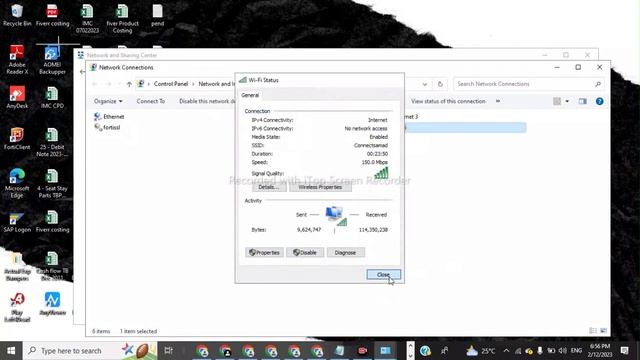This screenshot has width=640, height=360.
Task: Click the volume speaker tray icon
Action: click(x=563, y=351)
